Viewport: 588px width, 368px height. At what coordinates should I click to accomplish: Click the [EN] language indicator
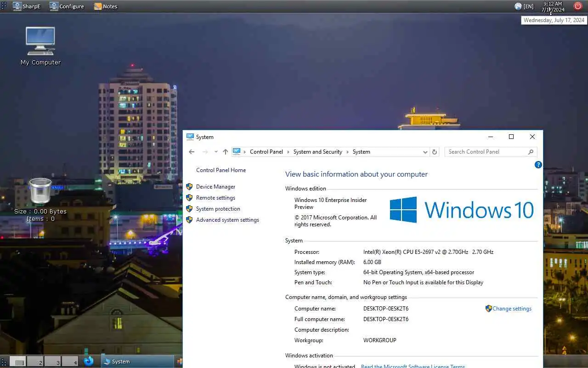pos(529,6)
